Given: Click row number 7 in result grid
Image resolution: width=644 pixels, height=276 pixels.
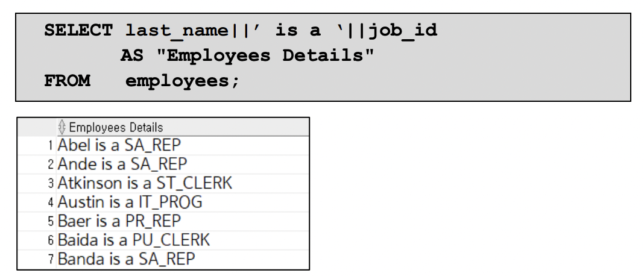Looking at the screenshot, I should (x=51, y=259).
